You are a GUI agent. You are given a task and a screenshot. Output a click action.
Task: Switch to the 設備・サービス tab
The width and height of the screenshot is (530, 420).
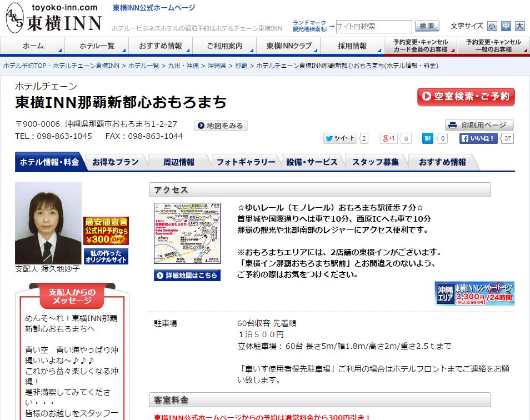pyautogui.click(x=312, y=162)
